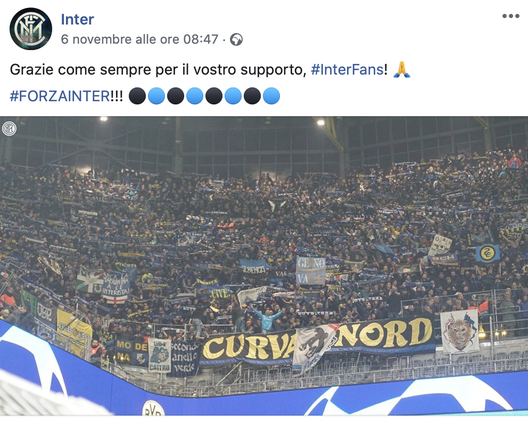
Task: Click the lion face flag in photo
Action: [x=459, y=331]
